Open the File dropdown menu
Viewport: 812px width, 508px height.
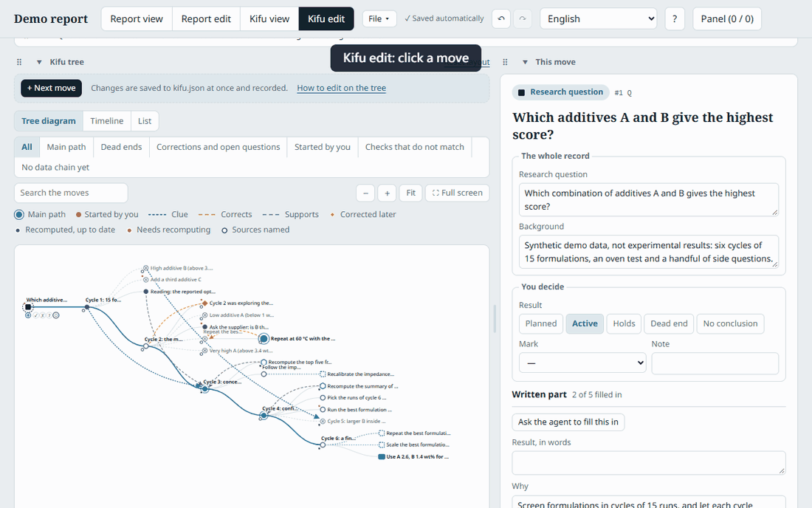coord(379,18)
